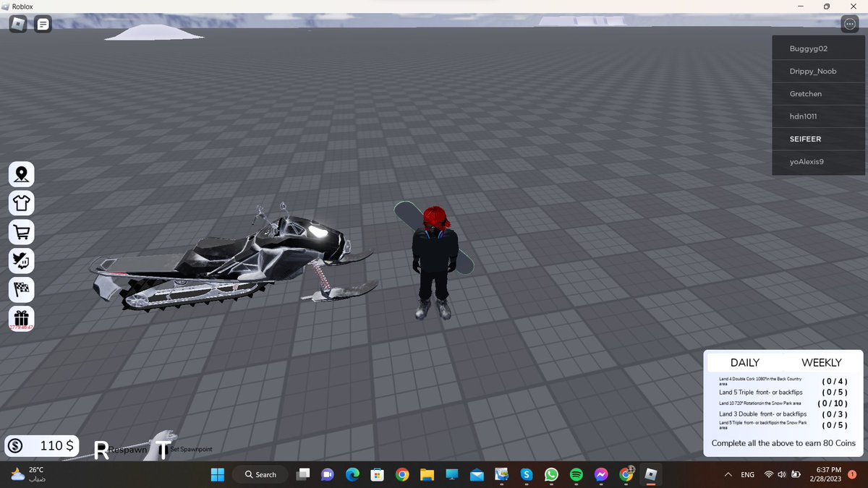Open the checkered race flag button

(22, 290)
